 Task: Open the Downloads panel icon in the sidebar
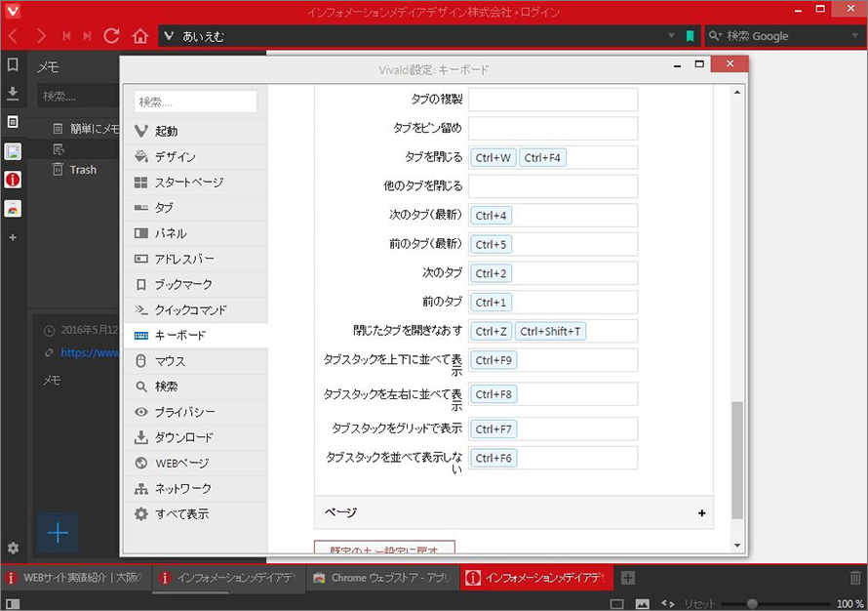pyautogui.click(x=13, y=93)
